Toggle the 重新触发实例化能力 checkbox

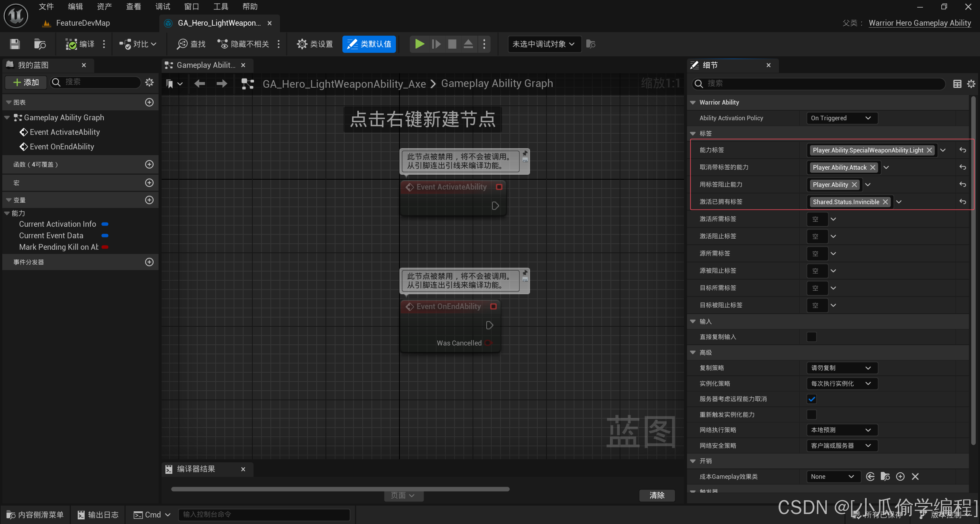pyautogui.click(x=811, y=414)
